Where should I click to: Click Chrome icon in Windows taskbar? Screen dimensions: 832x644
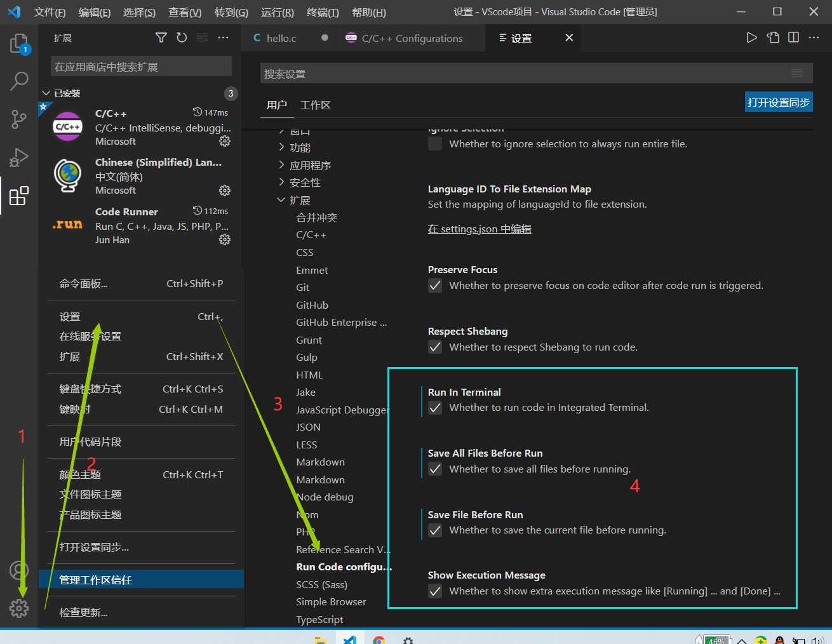[379, 640]
